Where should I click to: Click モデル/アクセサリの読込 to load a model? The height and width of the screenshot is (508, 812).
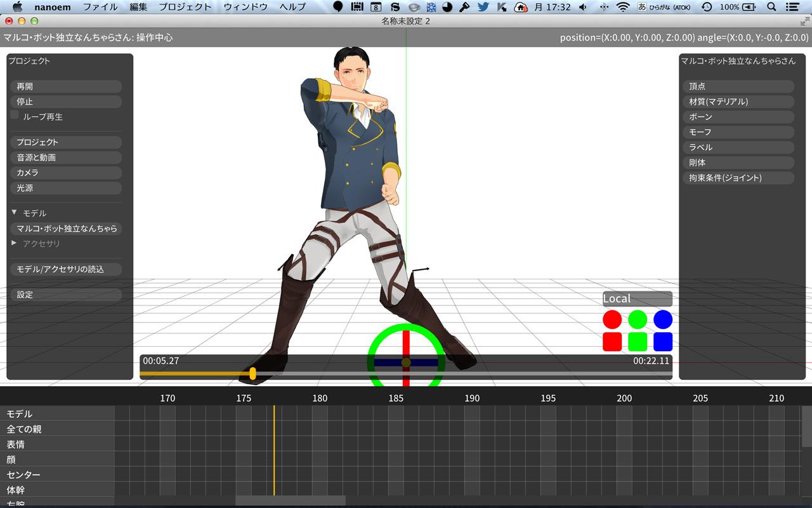[x=65, y=269]
